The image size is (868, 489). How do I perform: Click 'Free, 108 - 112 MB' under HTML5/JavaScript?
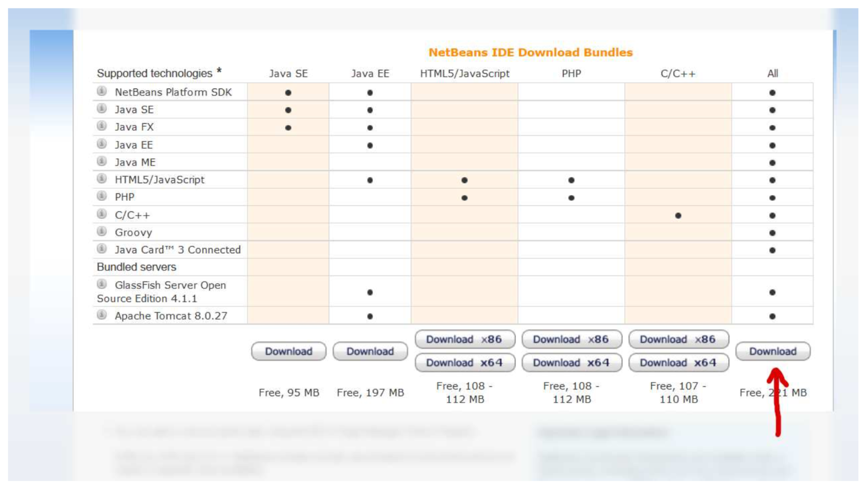(465, 392)
